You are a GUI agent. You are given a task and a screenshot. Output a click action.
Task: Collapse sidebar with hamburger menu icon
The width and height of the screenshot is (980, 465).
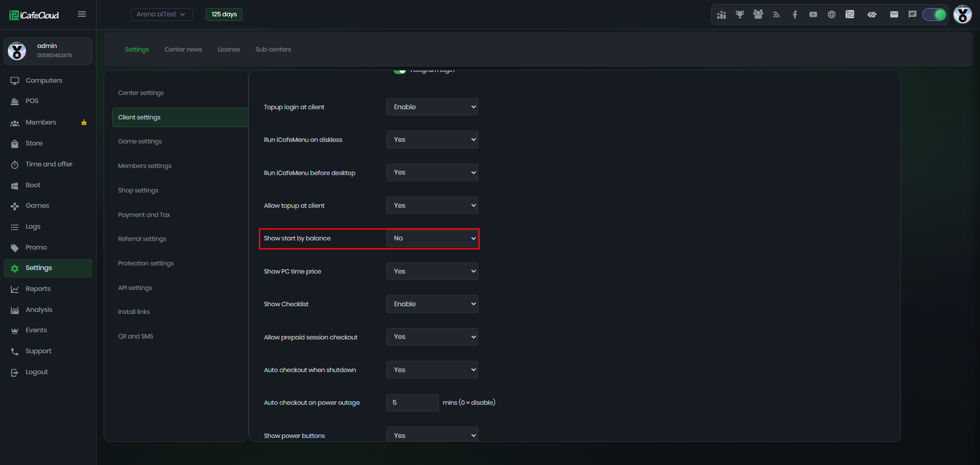tap(82, 14)
